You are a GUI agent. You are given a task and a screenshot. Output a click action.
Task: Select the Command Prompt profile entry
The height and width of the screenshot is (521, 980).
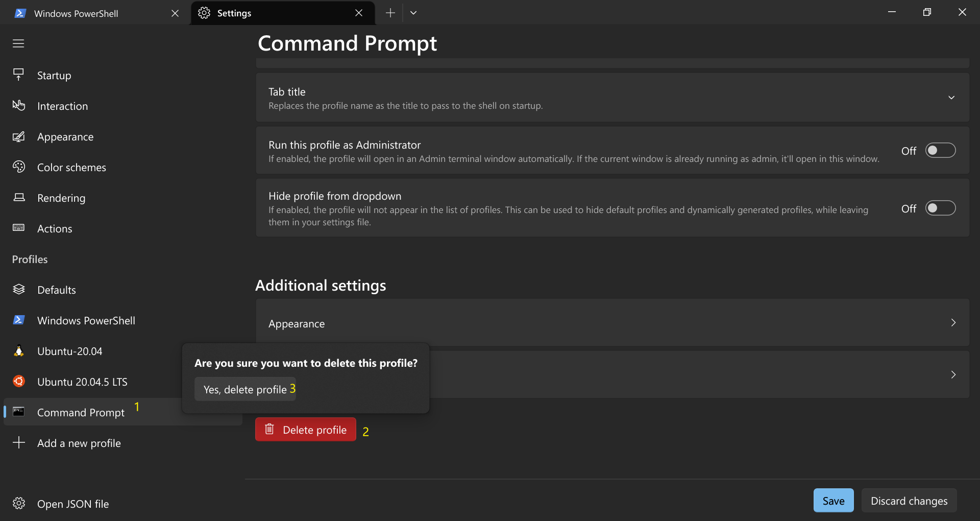[x=81, y=412]
